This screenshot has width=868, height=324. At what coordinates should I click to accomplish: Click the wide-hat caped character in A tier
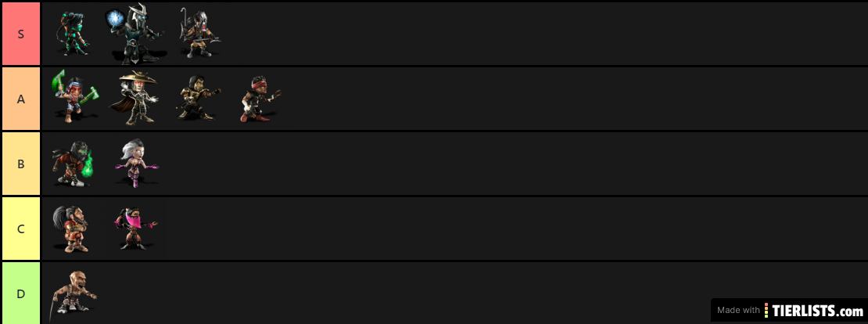pos(135,98)
